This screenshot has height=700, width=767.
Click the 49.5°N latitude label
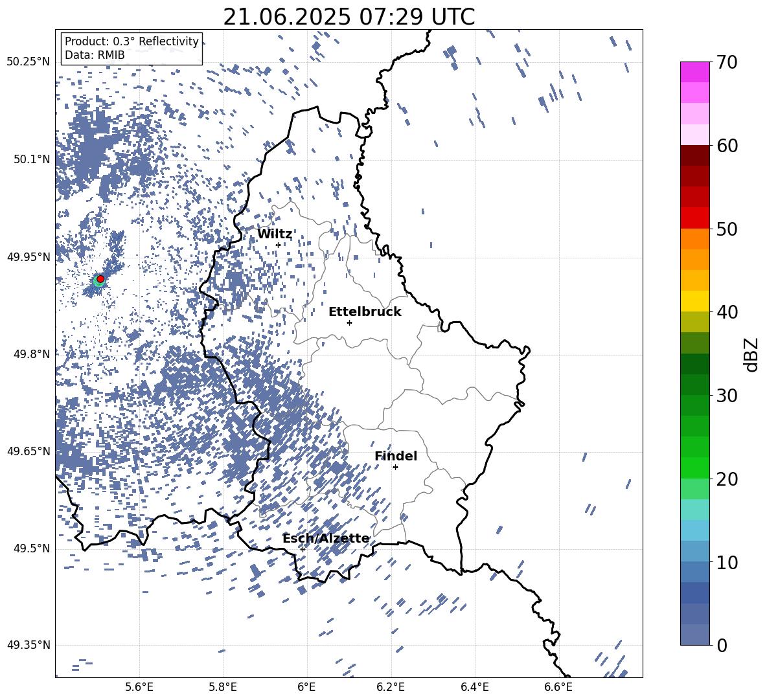tap(32, 548)
